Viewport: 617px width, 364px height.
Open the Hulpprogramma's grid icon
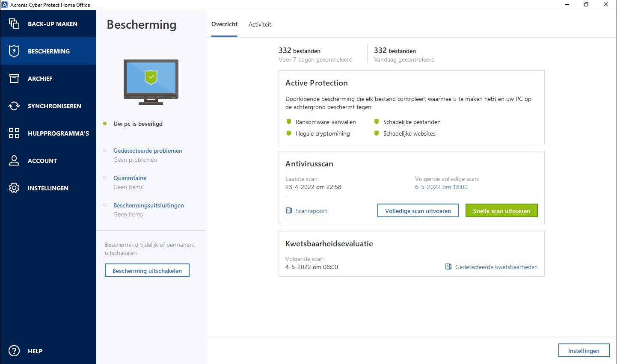coord(14,133)
